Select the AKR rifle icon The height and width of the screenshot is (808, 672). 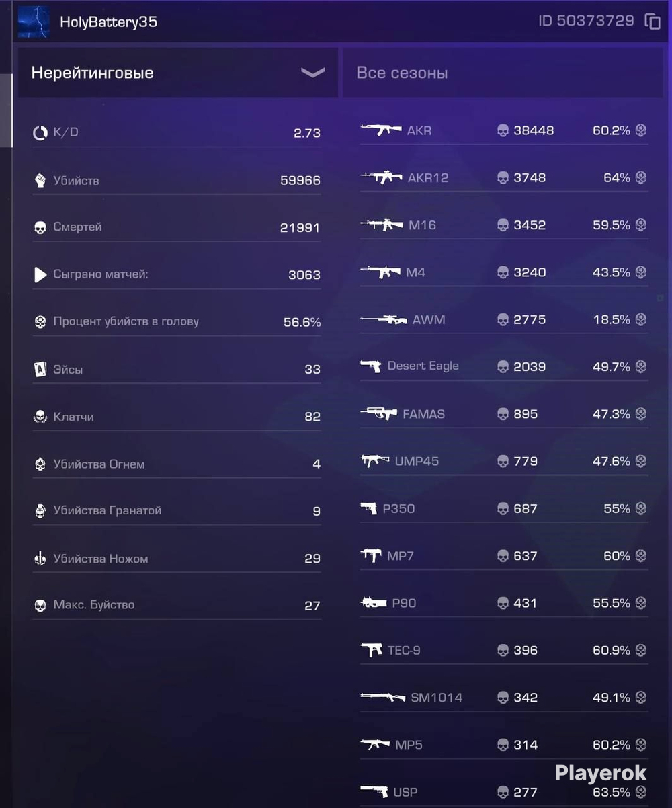click(381, 130)
